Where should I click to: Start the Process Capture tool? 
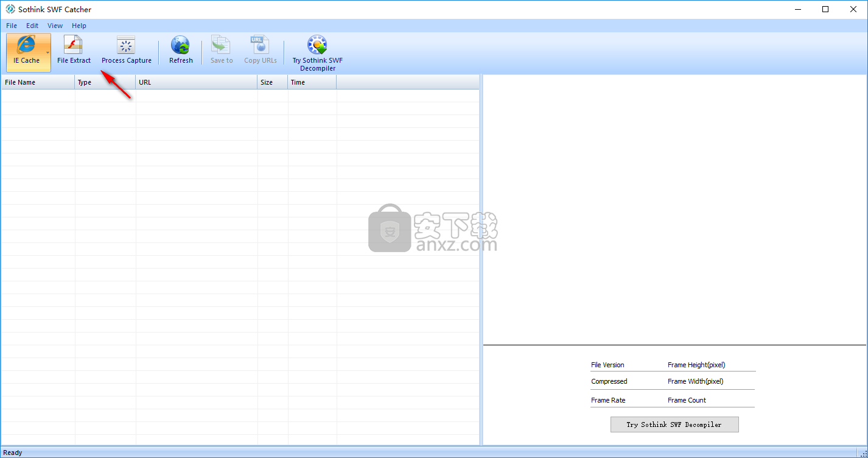(127, 51)
